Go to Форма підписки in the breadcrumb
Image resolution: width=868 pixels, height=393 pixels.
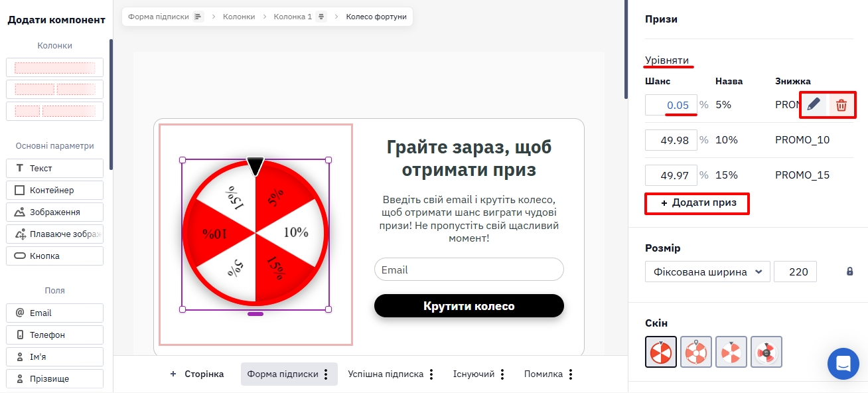tap(159, 17)
